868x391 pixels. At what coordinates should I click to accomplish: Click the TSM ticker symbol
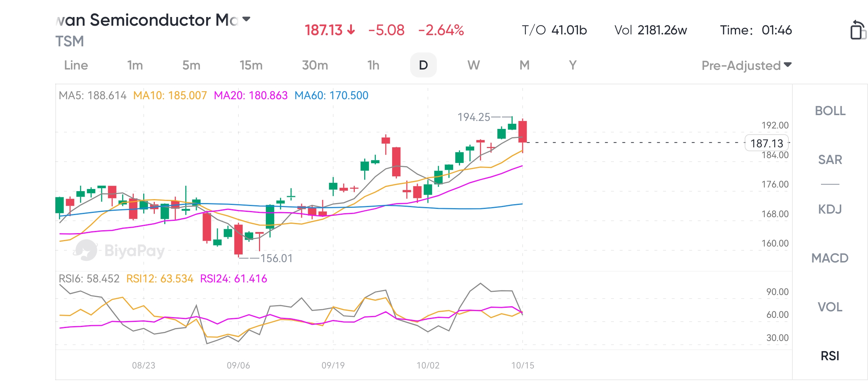(69, 41)
